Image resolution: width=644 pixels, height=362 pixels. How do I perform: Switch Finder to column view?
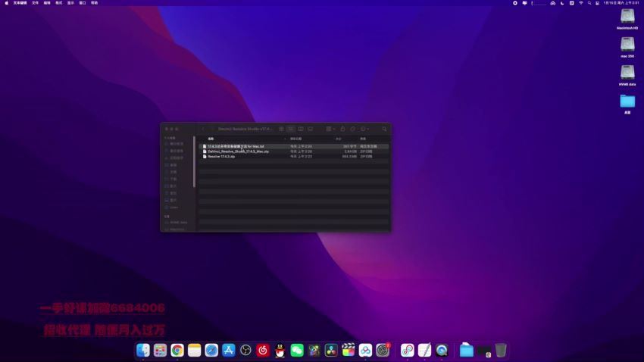tap(301, 129)
